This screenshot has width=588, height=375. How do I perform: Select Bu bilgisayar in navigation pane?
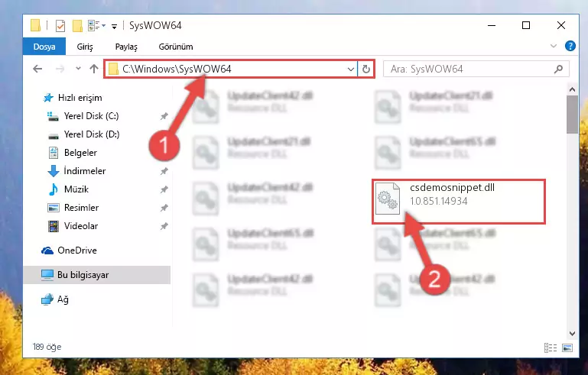coord(97,275)
